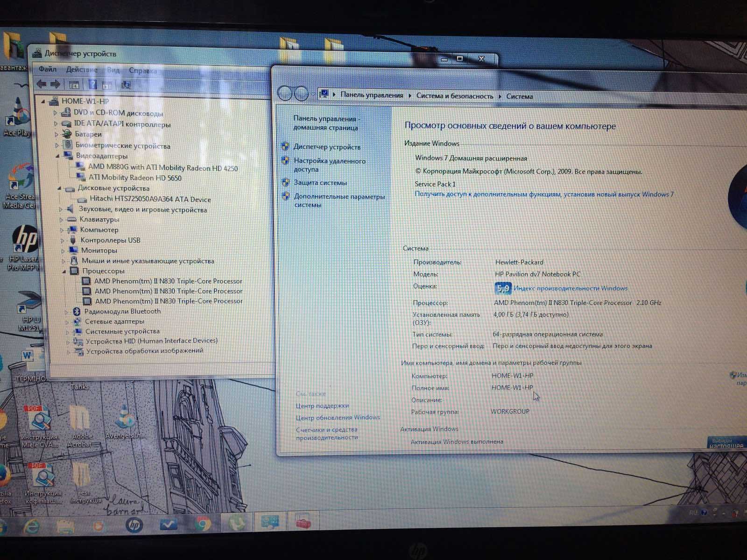Select Устройства HID (Human Interface Devices)
Screen dimensions: 747x560
152,341
